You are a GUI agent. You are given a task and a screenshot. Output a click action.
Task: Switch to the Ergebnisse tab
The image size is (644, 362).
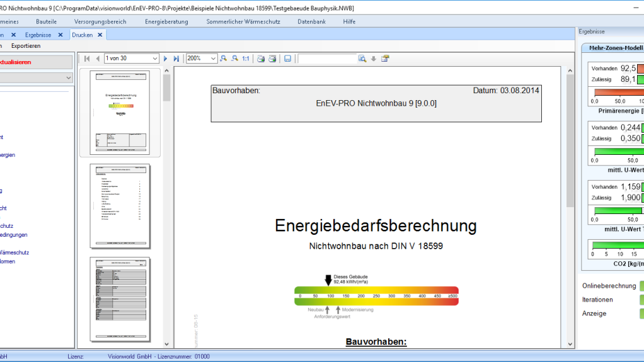[38, 35]
